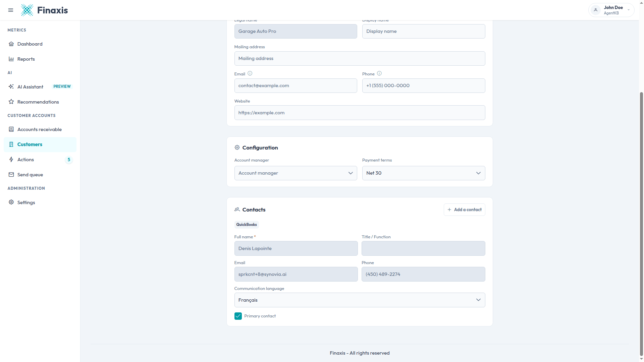644x362 pixels.
Task: Click the Full name field Denis Lapointe
Action: coord(296,248)
